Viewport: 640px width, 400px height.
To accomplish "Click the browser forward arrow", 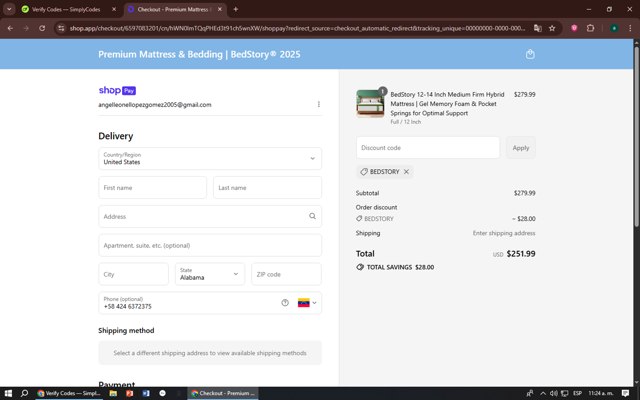I will [26, 28].
